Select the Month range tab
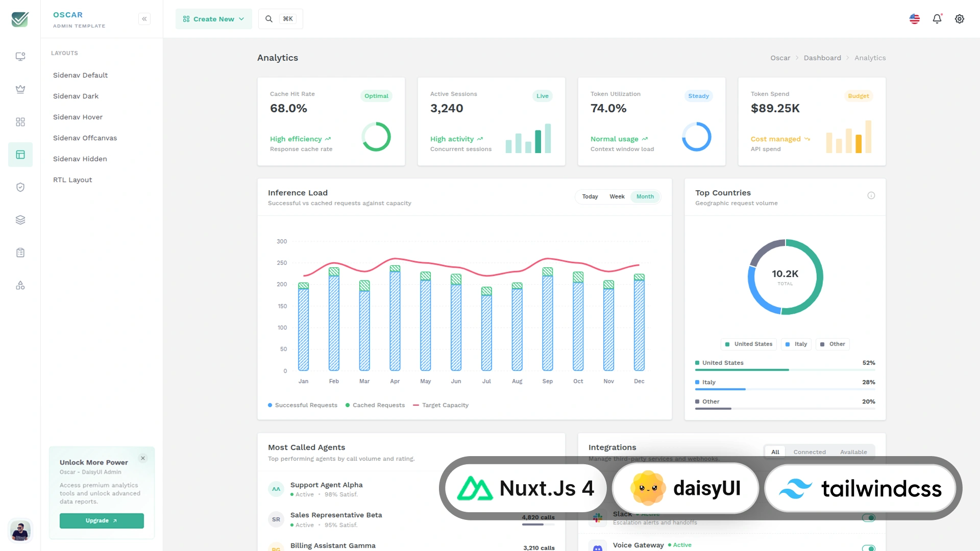 (645, 196)
